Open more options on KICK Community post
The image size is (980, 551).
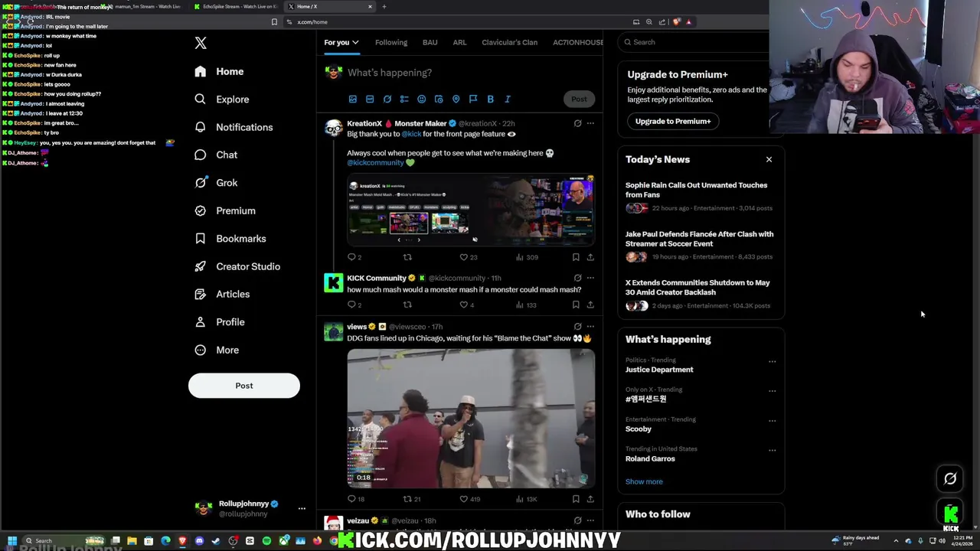[590, 278]
